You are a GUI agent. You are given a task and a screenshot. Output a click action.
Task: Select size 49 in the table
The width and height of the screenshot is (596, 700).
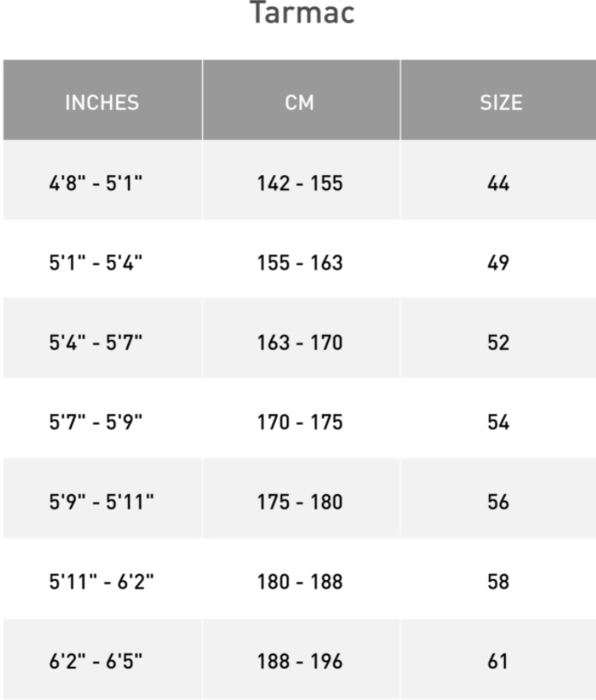499,262
